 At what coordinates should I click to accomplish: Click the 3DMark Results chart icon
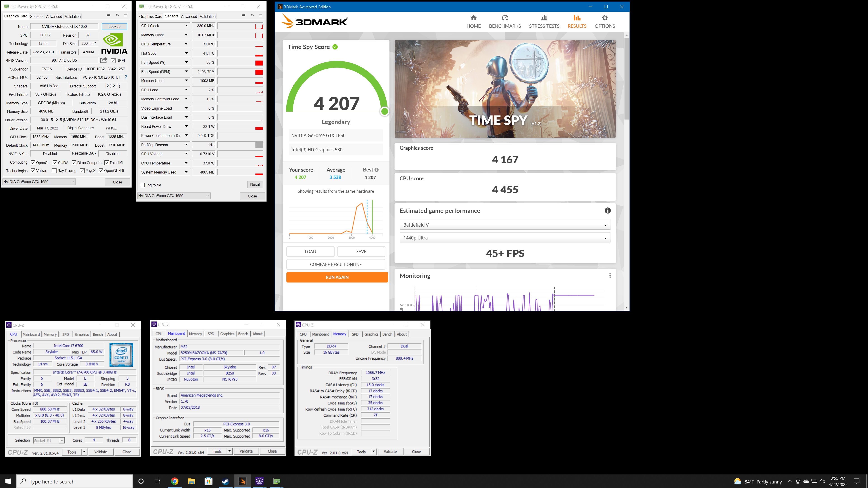(577, 18)
